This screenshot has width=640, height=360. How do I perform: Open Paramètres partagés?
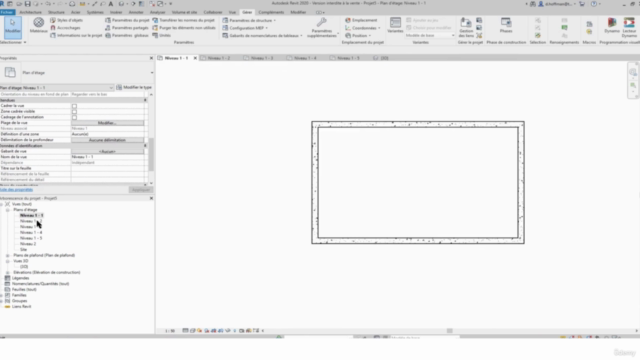click(x=127, y=28)
